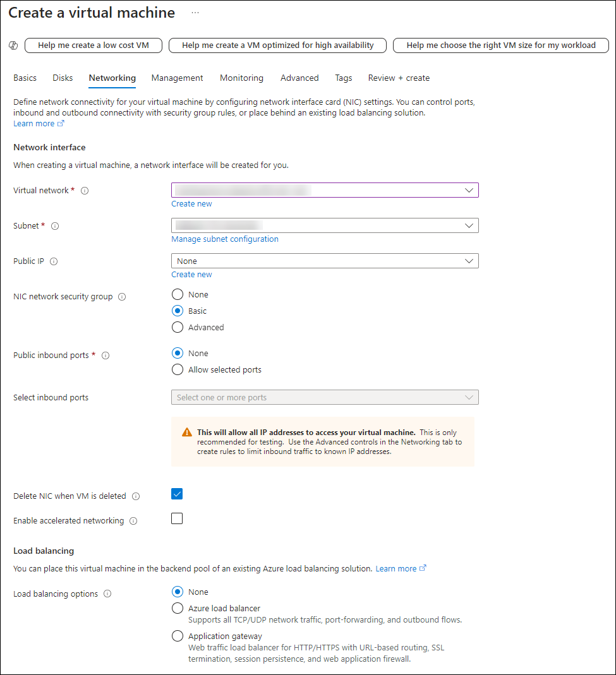Viewport: 616px width, 675px height.
Task: Open the Advanced tab
Action: pos(299,78)
